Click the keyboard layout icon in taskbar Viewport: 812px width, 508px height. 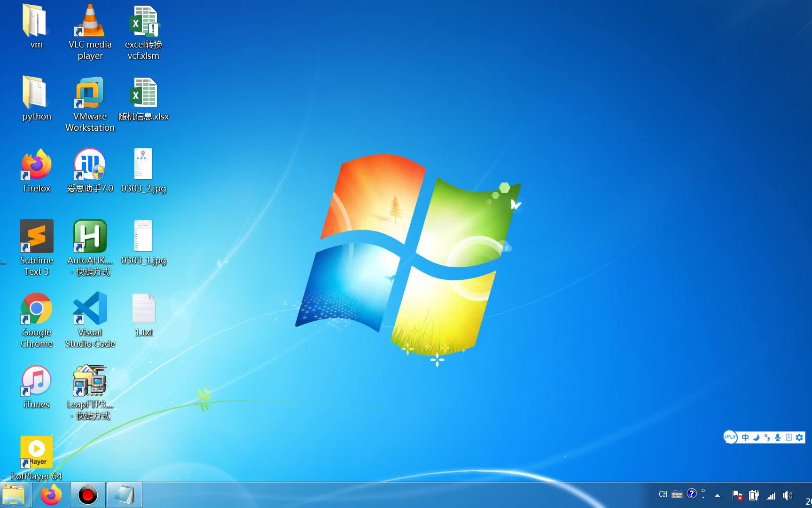click(677, 494)
